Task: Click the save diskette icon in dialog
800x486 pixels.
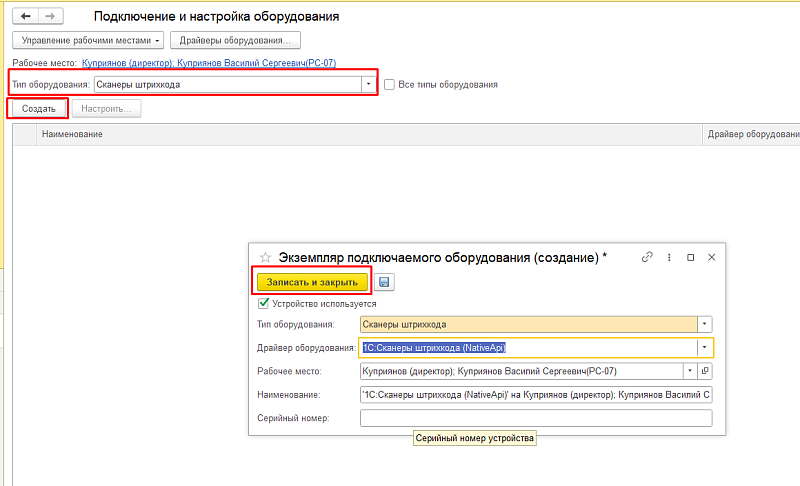Action: tap(384, 282)
